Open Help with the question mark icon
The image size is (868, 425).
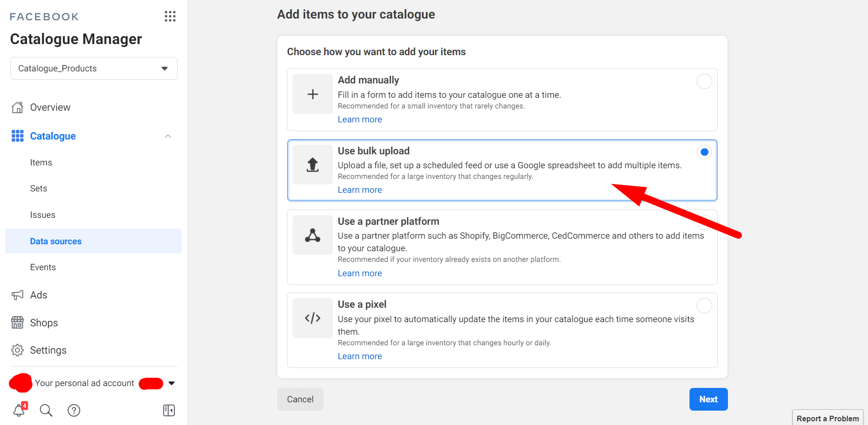point(74,410)
